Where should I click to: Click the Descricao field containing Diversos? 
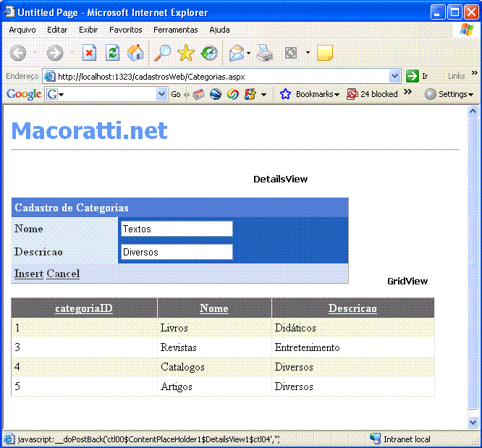[x=176, y=252]
